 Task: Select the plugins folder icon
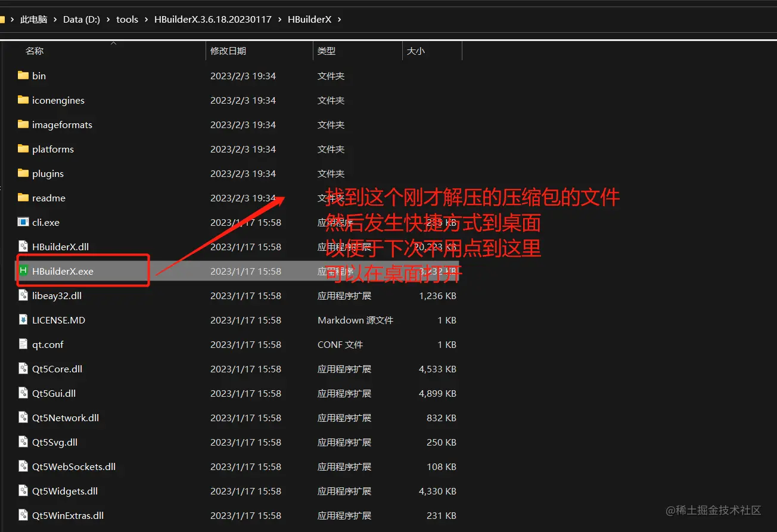[23, 173]
